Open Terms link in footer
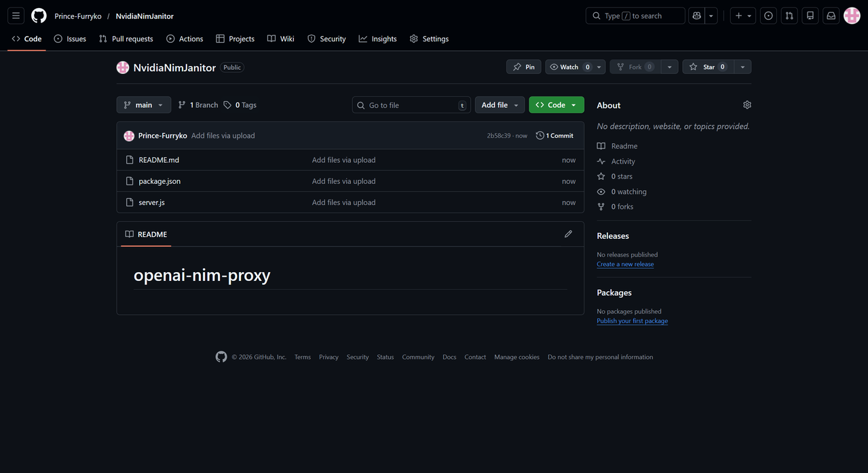868x473 pixels. [x=303, y=357]
